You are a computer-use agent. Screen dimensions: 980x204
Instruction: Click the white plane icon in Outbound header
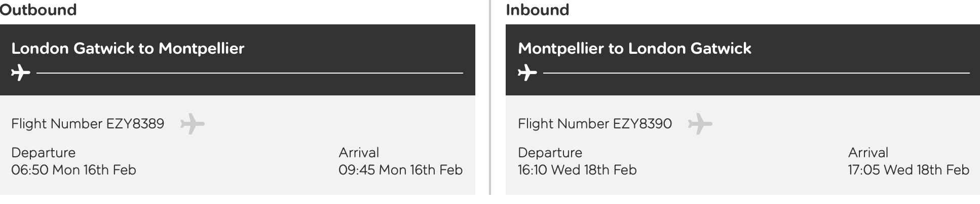click(20, 73)
